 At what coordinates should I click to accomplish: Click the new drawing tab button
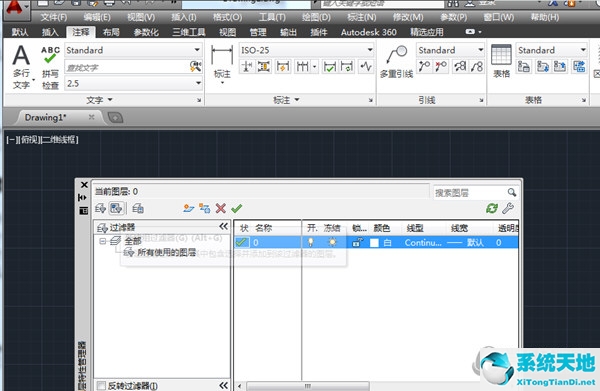pos(115,117)
